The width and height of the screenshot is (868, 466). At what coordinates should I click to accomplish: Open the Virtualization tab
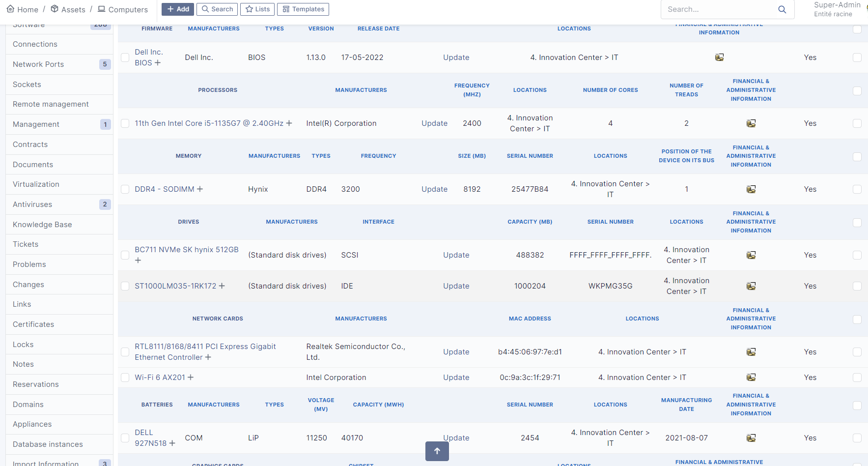(x=59, y=184)
